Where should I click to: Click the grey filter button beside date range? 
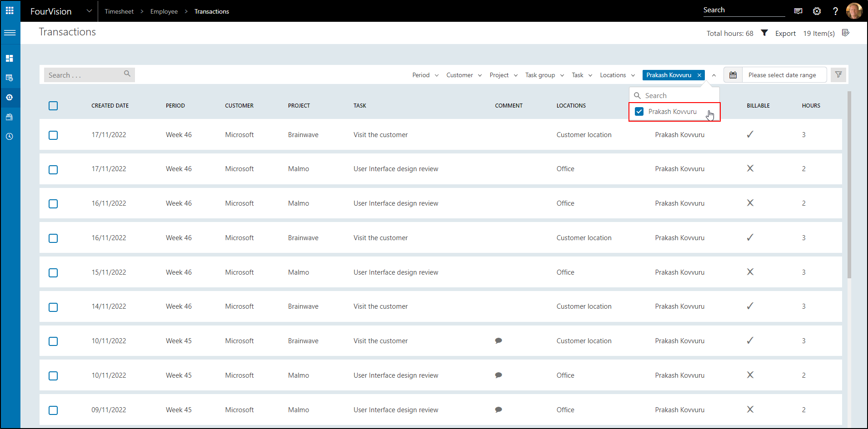pyautogui.click(x=838, y=75)
